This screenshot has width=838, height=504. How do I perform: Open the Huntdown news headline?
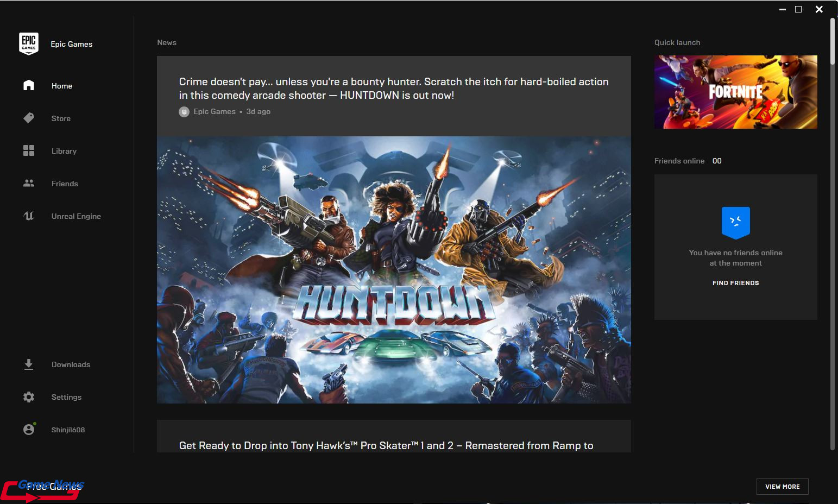tap(393, 89)
